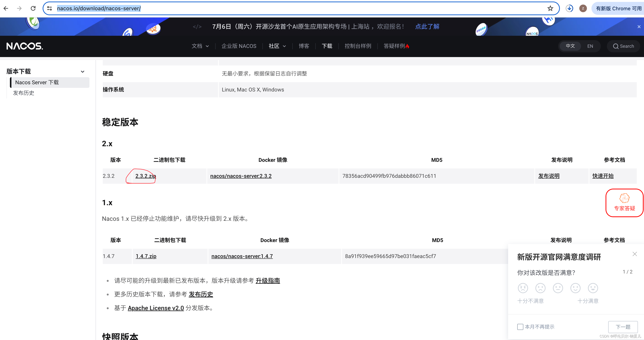Reload the Nacos download page
The height and width of the screenshot is (340, 644).
(33, 8)
